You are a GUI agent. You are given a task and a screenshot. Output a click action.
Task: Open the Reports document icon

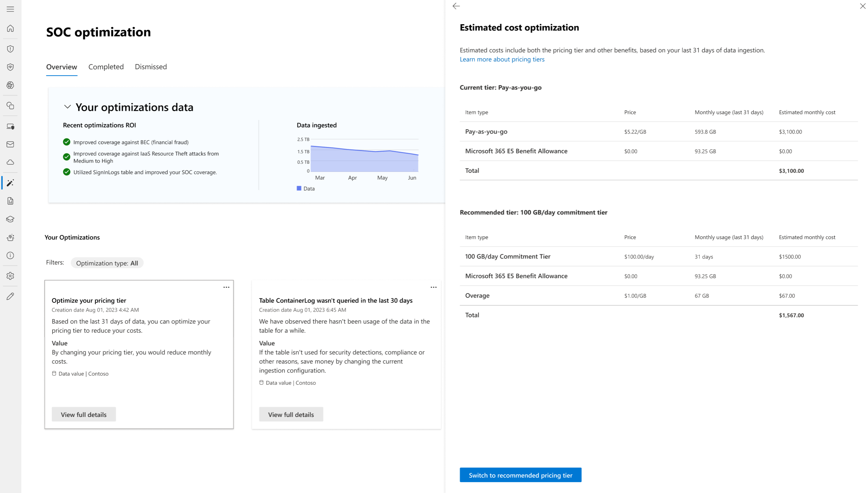(10, 201)
